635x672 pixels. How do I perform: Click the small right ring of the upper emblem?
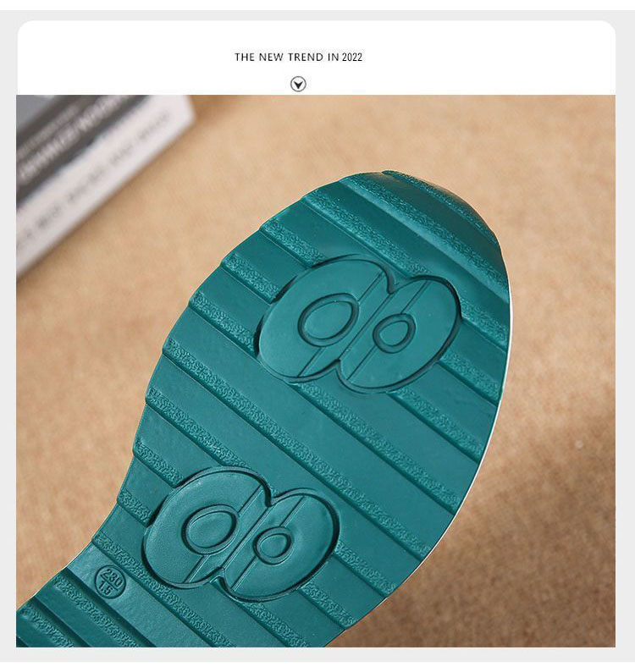point(394,331)
